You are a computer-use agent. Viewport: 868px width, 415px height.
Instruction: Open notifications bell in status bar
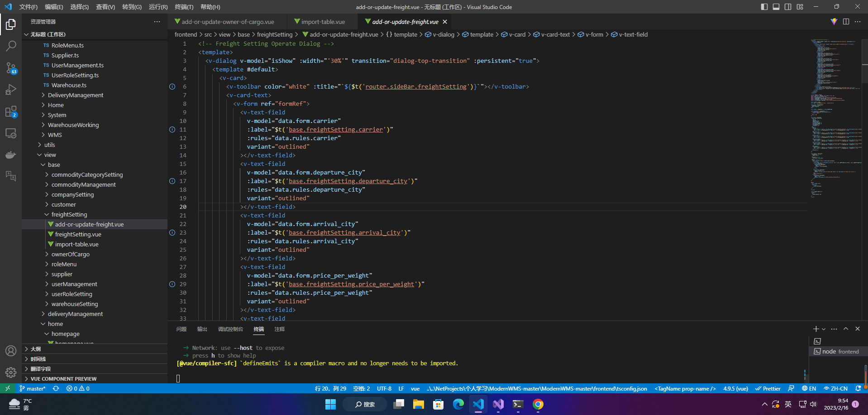click(858, 388)
